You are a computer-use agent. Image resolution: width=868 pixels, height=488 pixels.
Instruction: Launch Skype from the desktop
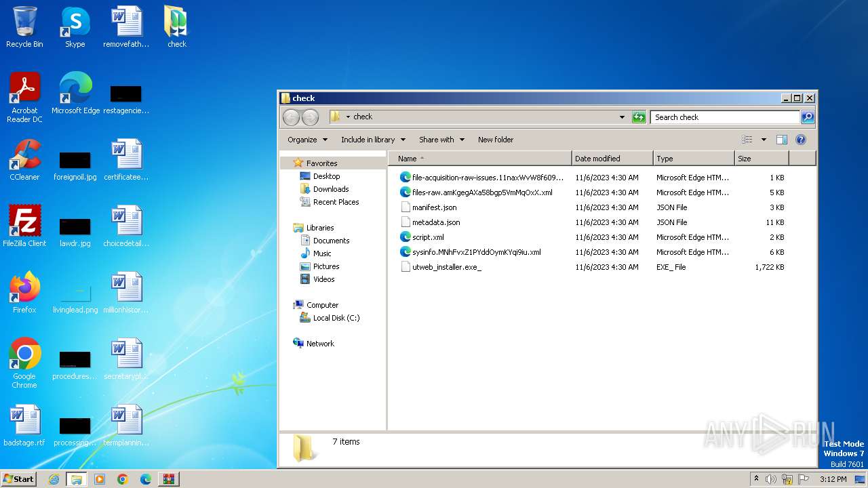[75, 27]
